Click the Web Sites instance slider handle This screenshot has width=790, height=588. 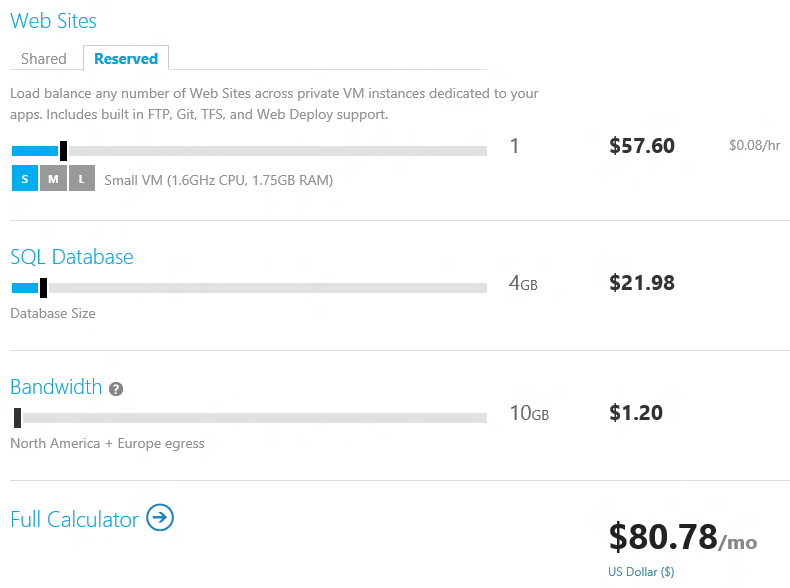[x=63, y=151]
